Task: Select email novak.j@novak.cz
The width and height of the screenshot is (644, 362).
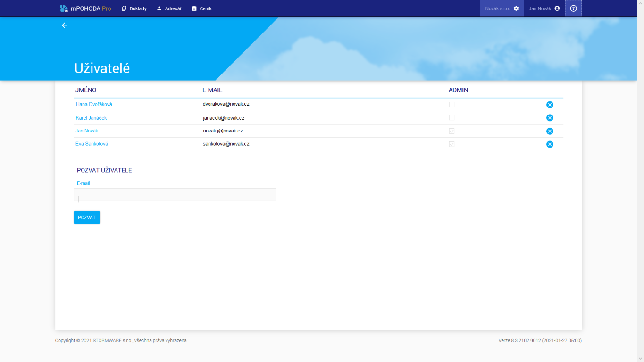Action: point(223,131)
